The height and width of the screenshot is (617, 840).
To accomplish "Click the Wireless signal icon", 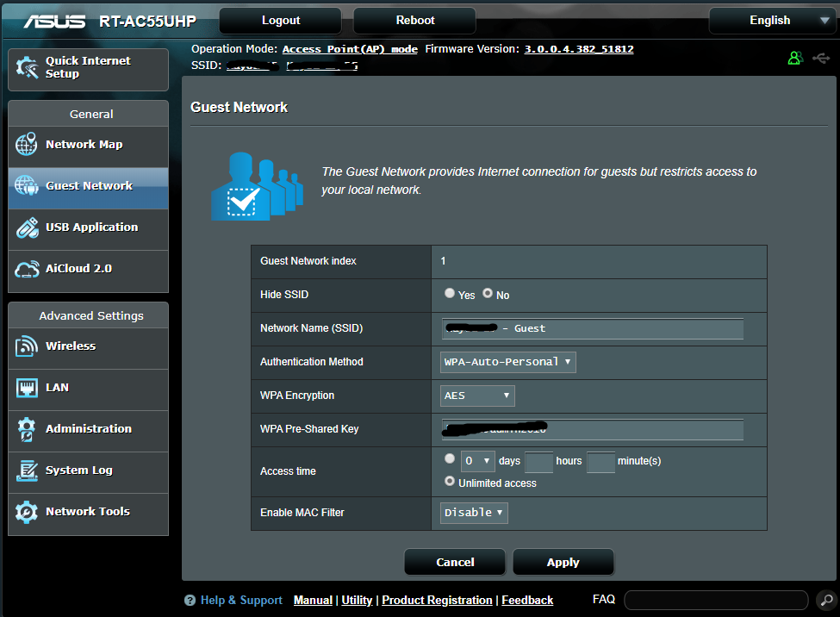I will tap(26, 346).
